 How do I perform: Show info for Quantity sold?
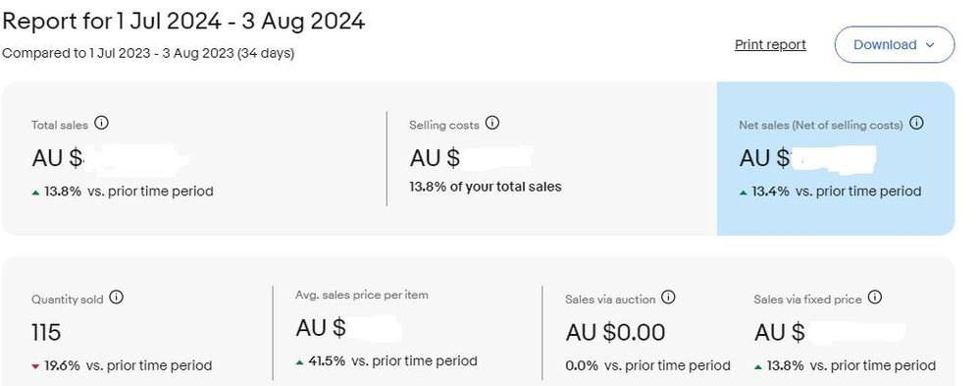[x=117, y=298]
